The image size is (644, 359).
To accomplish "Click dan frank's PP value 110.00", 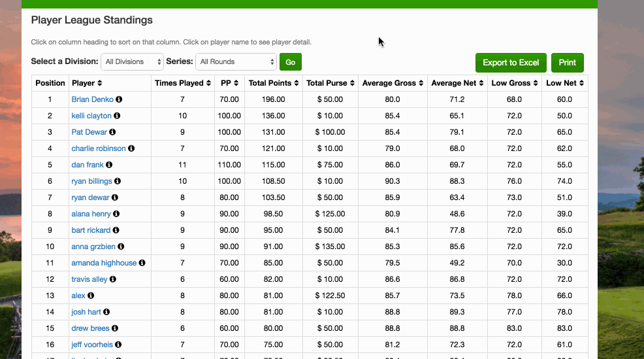I will point(229,165).
